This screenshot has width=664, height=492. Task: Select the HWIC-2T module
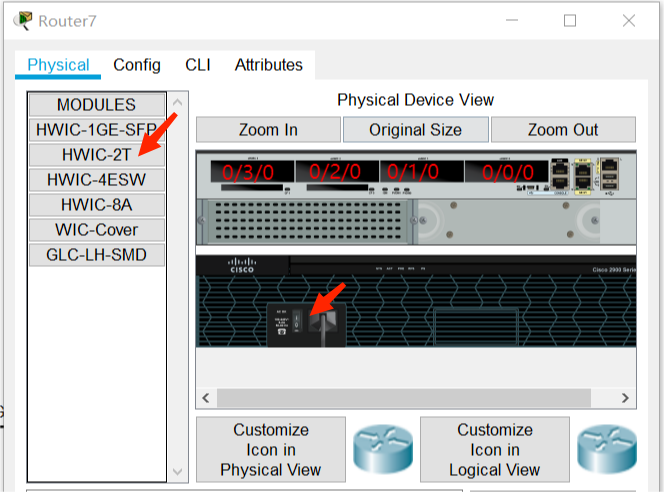(x=97, y=155)
